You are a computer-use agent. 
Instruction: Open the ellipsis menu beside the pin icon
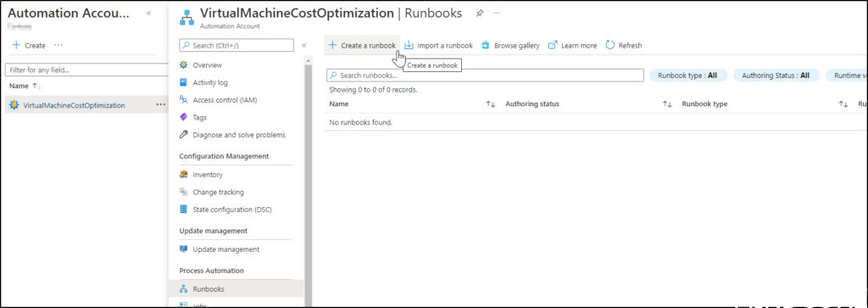point(497,13)
